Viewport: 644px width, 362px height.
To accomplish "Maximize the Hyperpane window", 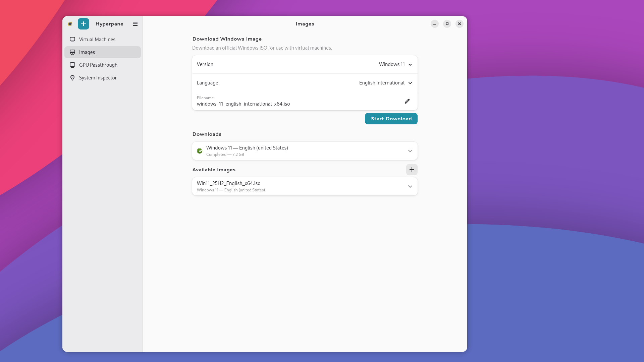I will pos(447,24).
